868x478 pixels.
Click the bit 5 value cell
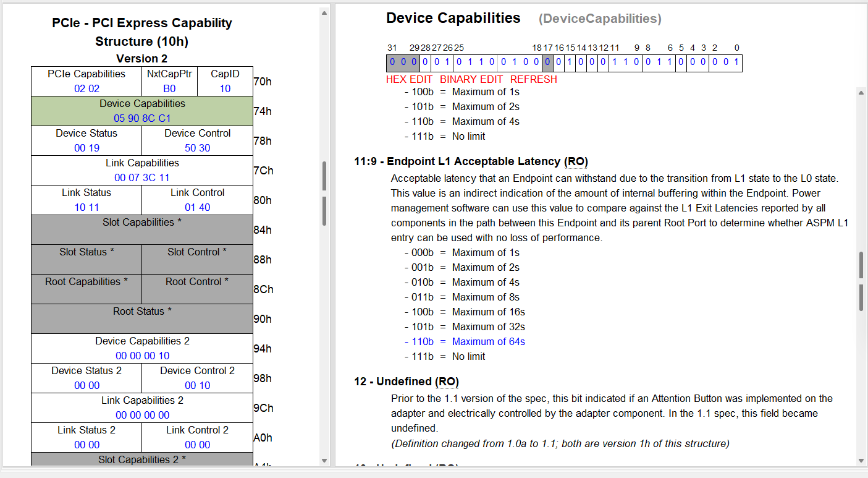[681, 62]
